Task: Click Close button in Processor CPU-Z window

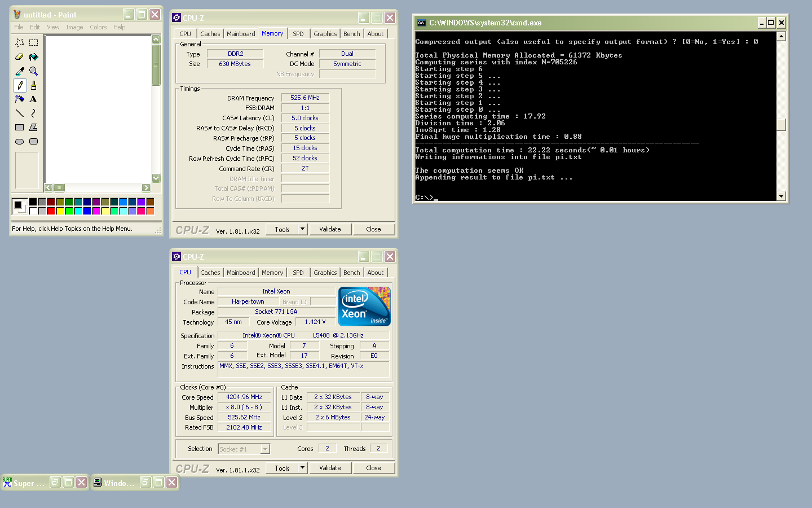Action: pyautogui.click(x=373, y=468)
